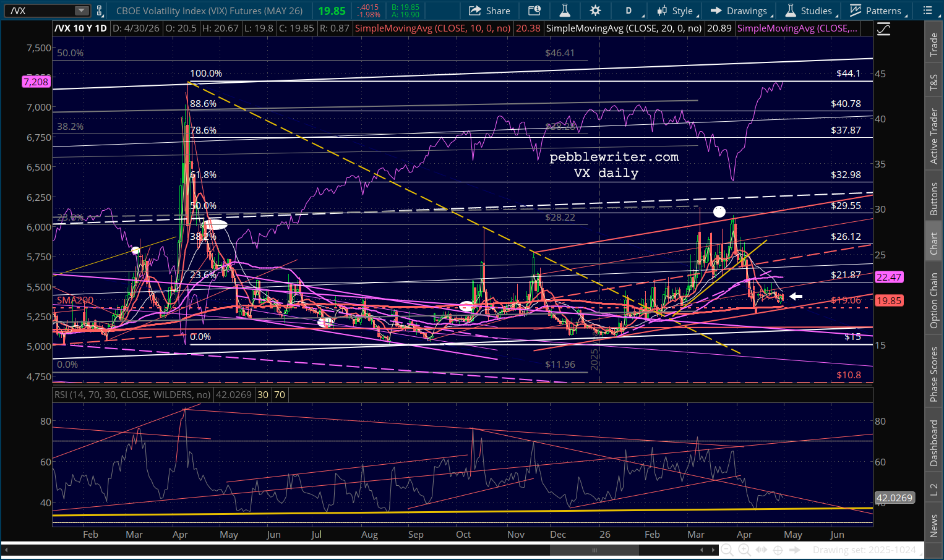Click the zoom out magnifier icon
The height and width of the screenshot is (560, 944).
pyautogui.click(x=727, y=550)
